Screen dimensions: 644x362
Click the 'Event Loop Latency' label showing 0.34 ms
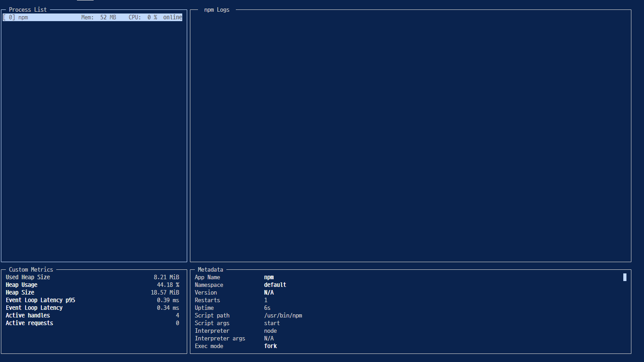click(34, 308)
